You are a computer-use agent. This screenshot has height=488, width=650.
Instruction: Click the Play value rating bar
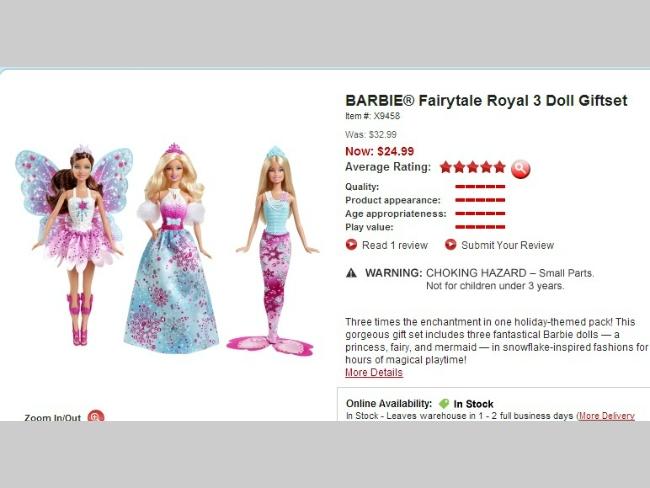click(480, 227)
